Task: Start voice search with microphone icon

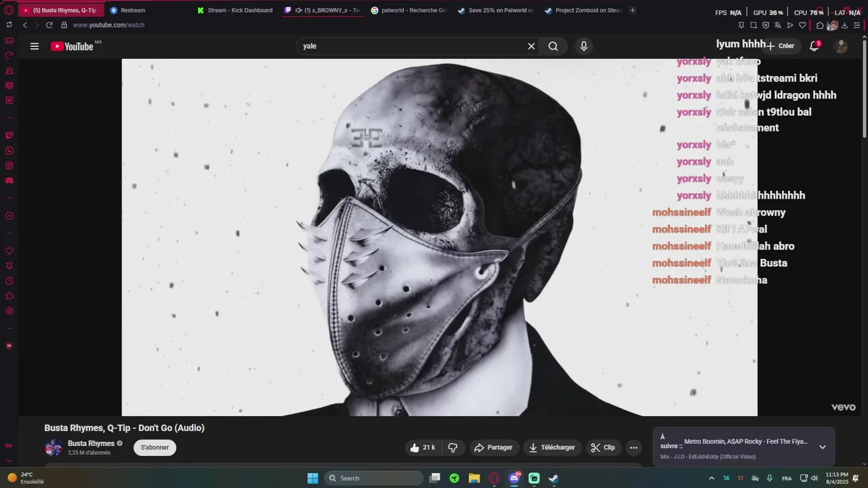Action: 584,46
